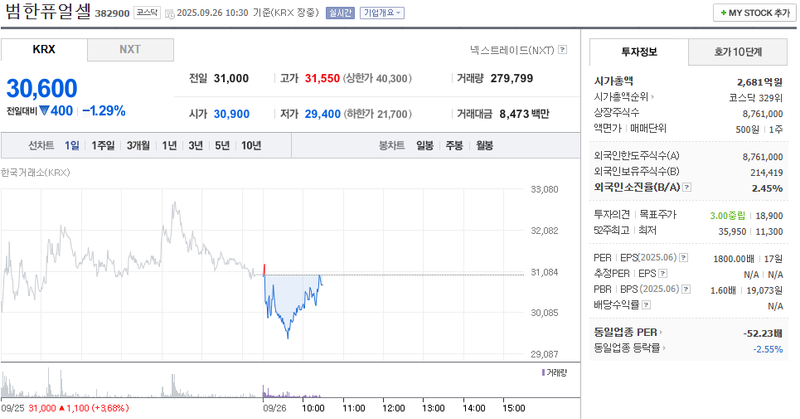The width and height of the screenshot is (800, 419).
Task: Click the 거래대금 value 8,473 백만
Action: [x=524, y=114]
